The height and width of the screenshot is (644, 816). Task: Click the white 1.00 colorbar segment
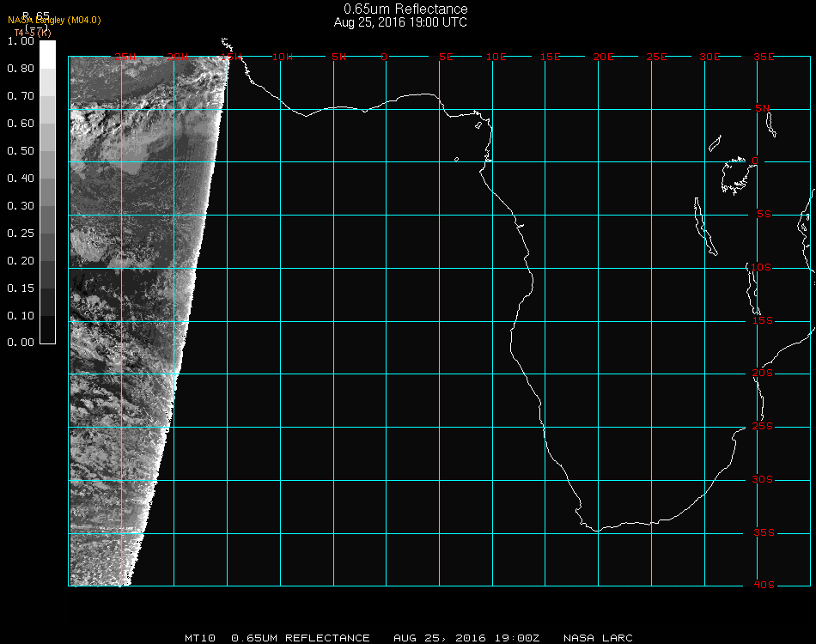pyautogui.click(x=48, y=53)
